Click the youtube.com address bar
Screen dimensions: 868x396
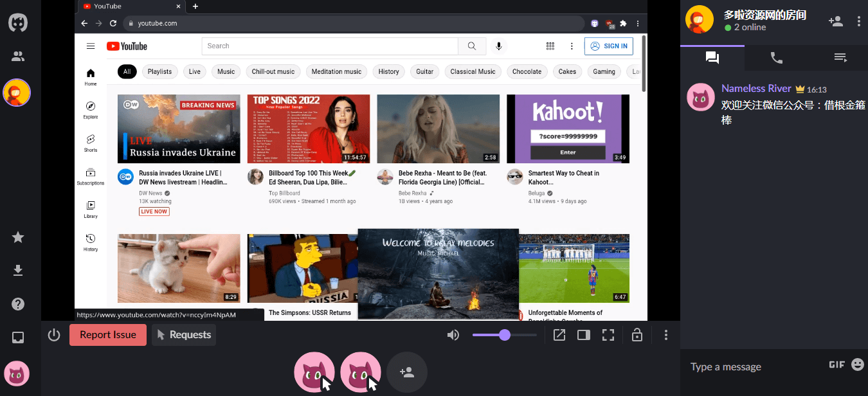(x=354, y=23)
